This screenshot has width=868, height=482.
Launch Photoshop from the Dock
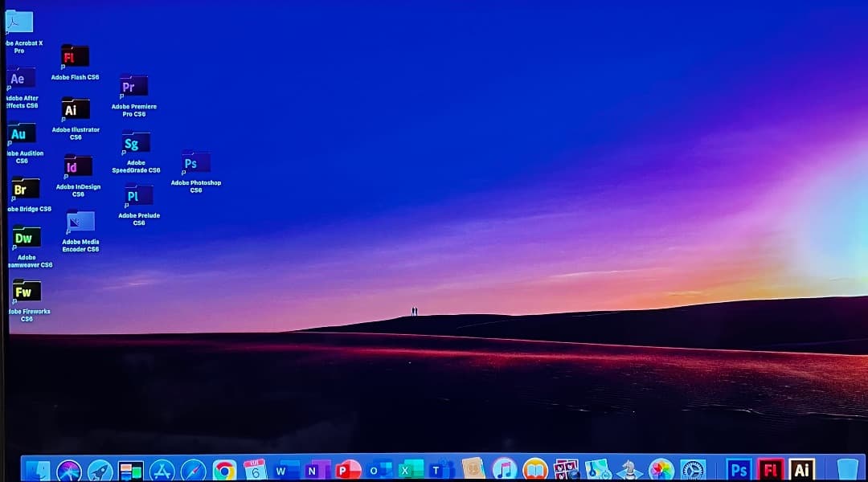pyautogui.click(x=739, y=470)
